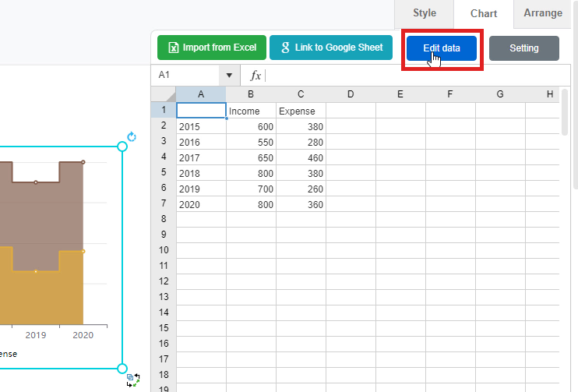Select the Income header cell B1
Viewport: 578px width, 392px height.
[x=251, y=111]
